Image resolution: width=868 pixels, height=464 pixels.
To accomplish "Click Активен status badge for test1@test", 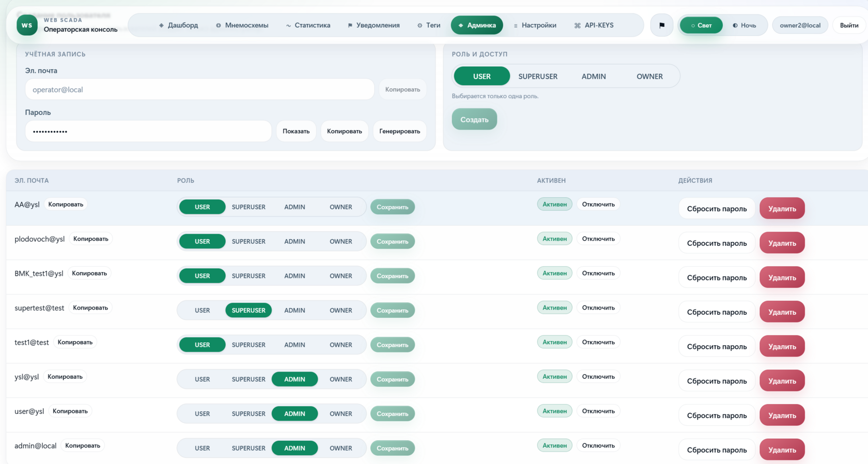I will click(554, 342).
